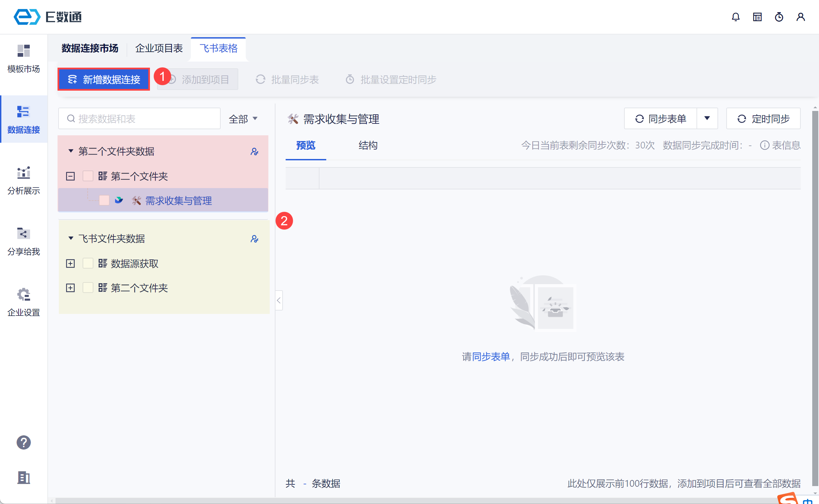Check the 需求收集与管理 checkbox
This screenshot has width=819, height=504.
[104, 201]
